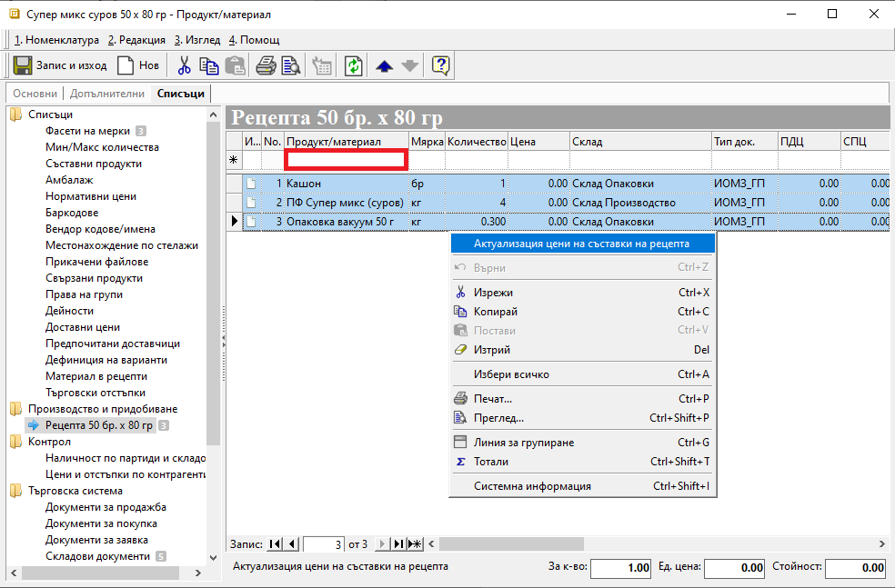The width and height of the screenshot is (895, 588).
Task: Select Актуализация цени на съставки на рецепта
Action: pos(581,244)
